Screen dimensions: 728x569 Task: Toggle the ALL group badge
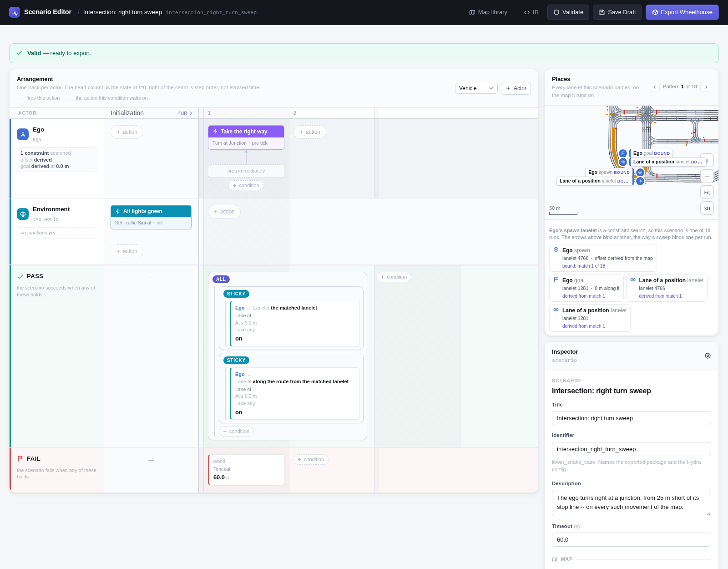point(221,279)
